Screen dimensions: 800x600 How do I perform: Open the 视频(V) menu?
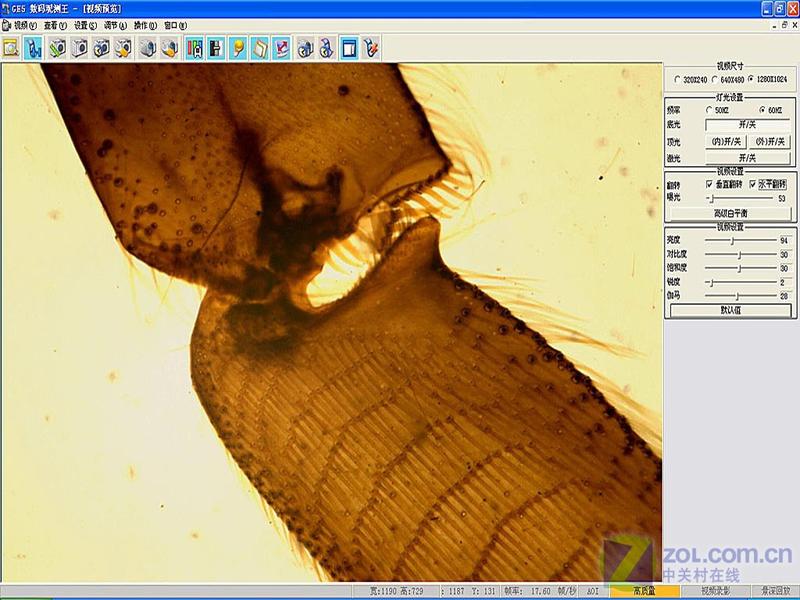coord(25,26)
